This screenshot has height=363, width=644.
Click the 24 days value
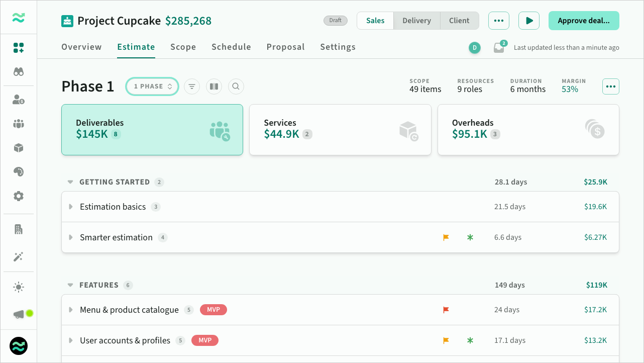click(507, 310)
